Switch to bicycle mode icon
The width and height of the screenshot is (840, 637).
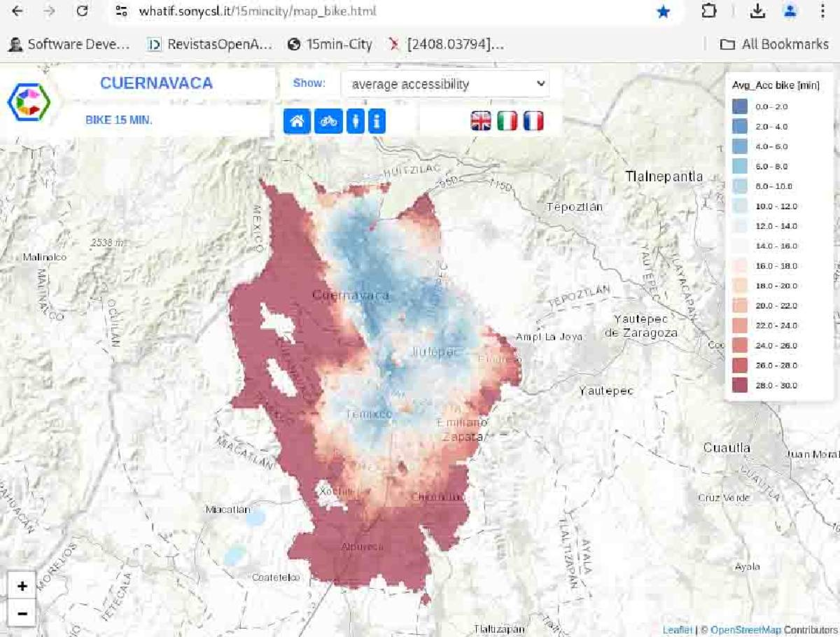click(328, 121)
